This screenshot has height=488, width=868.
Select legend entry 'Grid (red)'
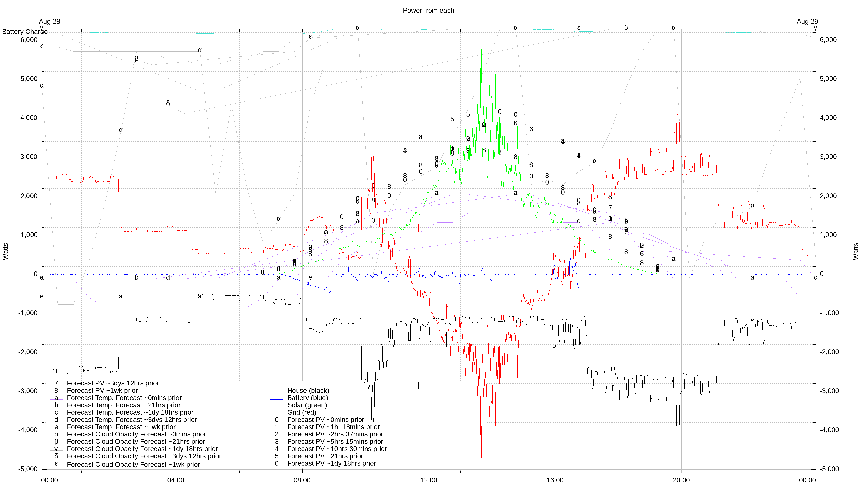[302, 412]
